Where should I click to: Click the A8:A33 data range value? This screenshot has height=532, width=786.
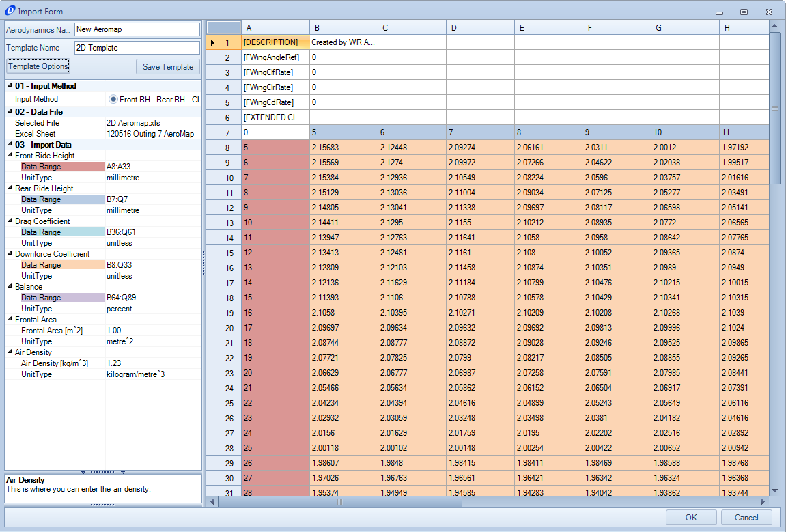(x=118, y=167)
